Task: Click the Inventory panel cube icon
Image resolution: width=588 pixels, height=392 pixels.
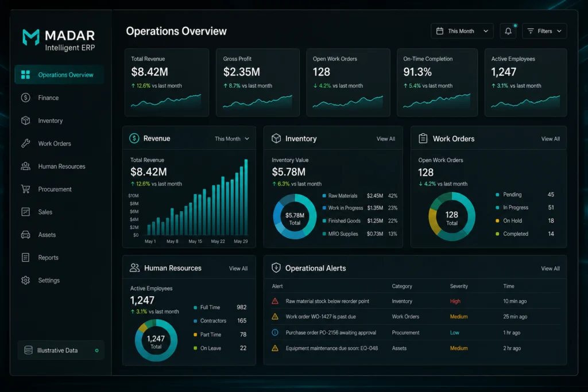Action: 276,138
